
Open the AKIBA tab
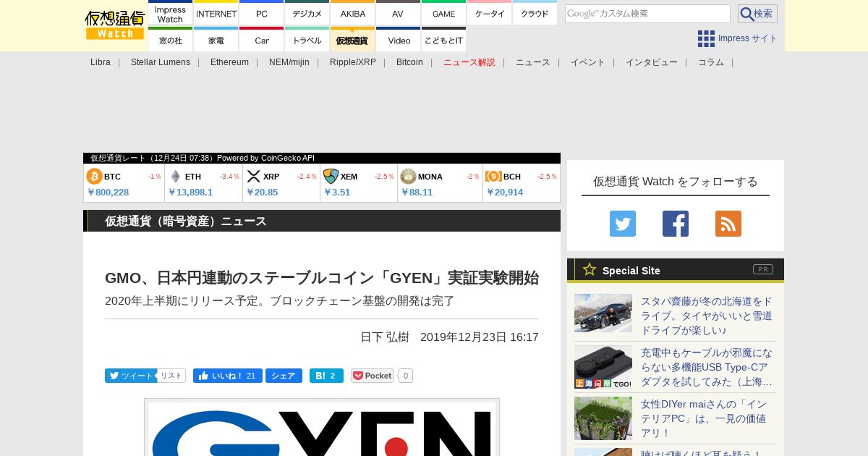tap(353, 14)
